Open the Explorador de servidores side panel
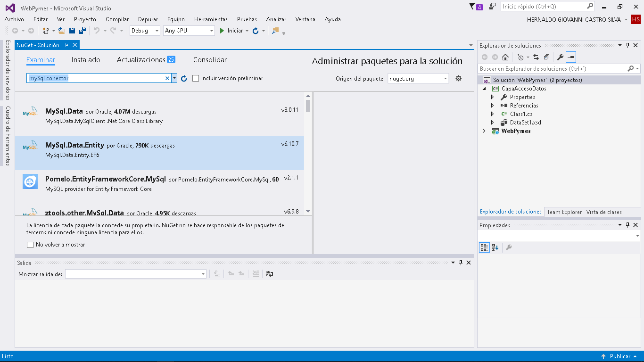The height and width of the screenshot is (362, 644). [x=8, y=70]
